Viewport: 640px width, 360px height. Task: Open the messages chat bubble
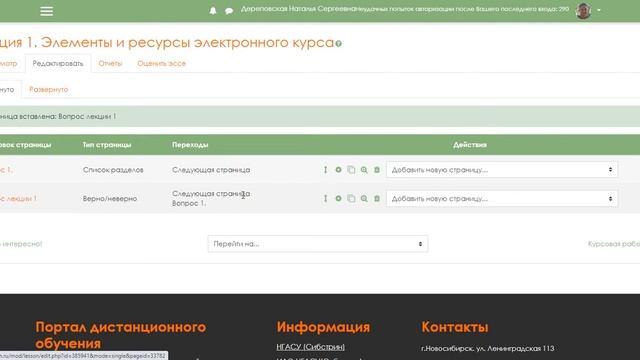pyautogui.click(x=229, y=11)
